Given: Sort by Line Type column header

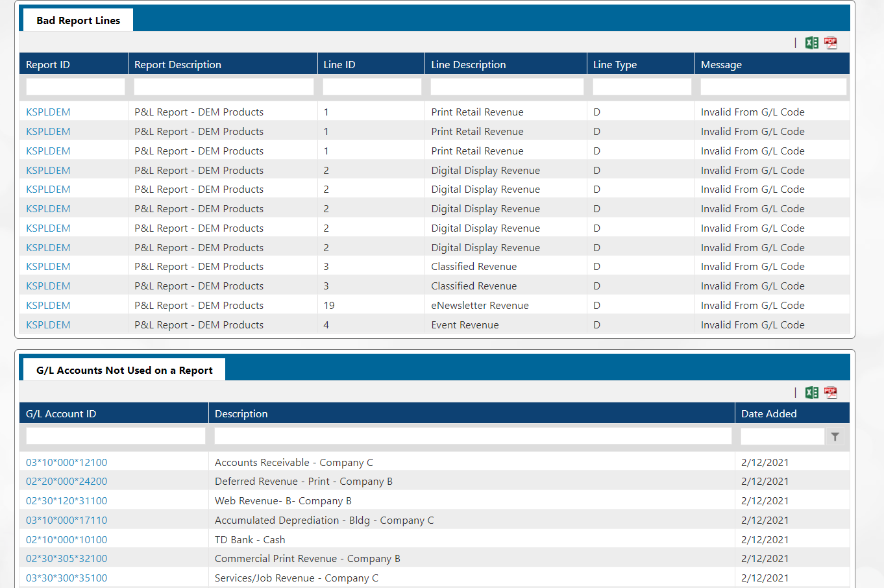Looking at the screenshot, I should click(x=615, y=65).
